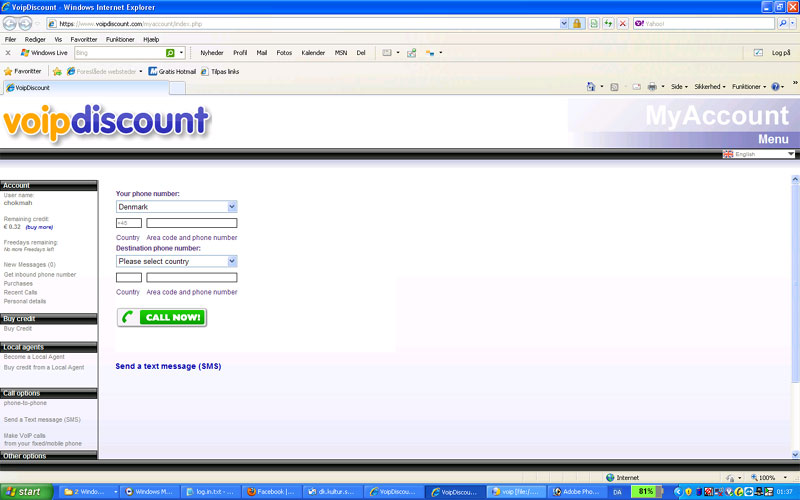Open Personal details in sidebar
The width and height of the screenshot is (800, 500).
coord(24,302)
